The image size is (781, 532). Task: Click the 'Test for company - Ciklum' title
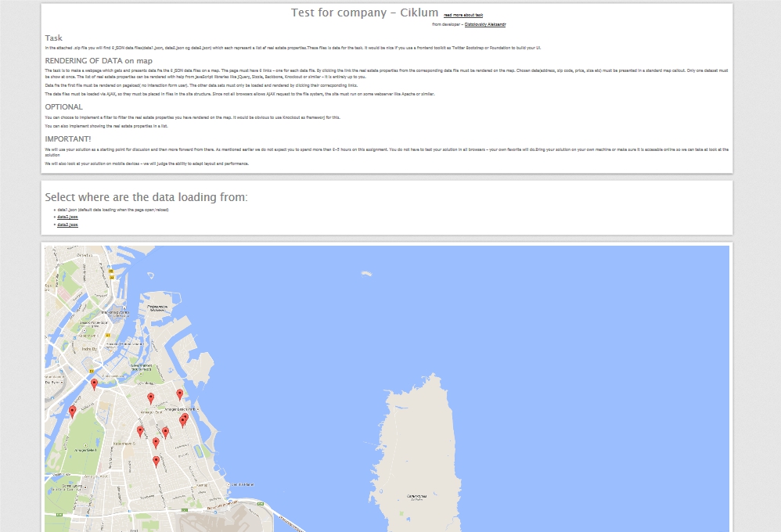click(x=365, y=13)
